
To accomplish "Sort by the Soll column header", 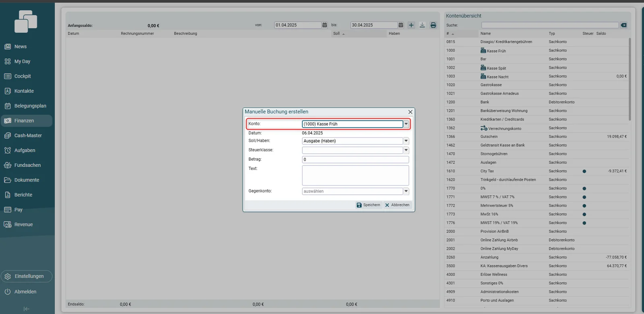I will (x=358, y=33).
